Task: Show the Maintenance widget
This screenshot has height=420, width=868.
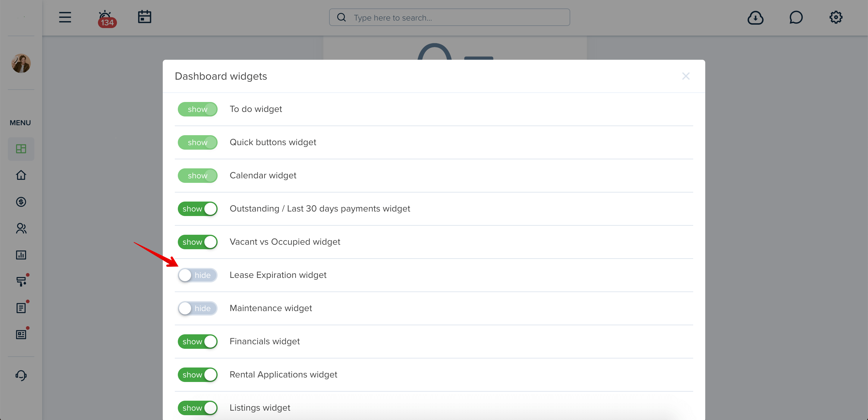Action: tap(197, 308)
